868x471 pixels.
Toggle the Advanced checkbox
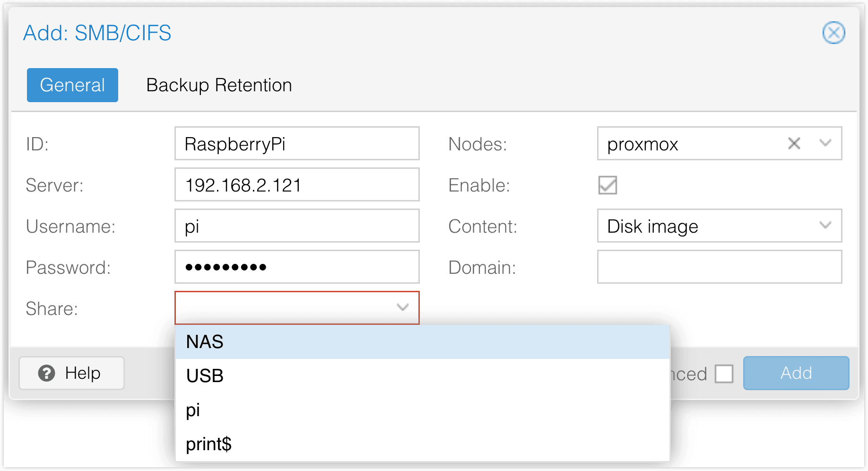point(724,374)
